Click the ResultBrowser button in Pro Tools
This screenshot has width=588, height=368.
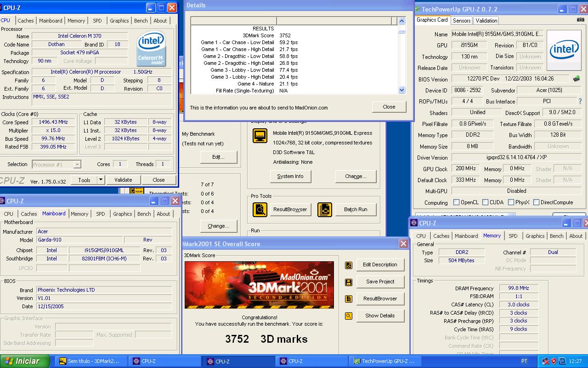click(290, 209)
